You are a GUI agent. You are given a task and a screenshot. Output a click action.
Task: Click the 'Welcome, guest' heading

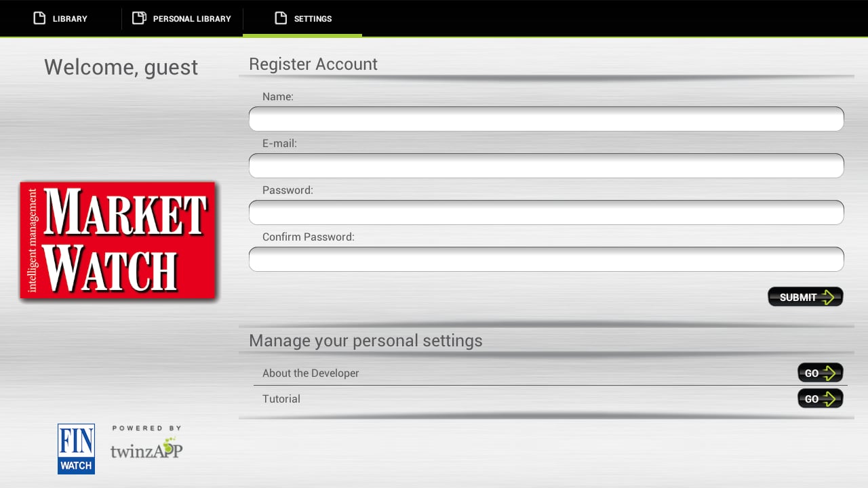pyautogui.click(x=121, y=67)
